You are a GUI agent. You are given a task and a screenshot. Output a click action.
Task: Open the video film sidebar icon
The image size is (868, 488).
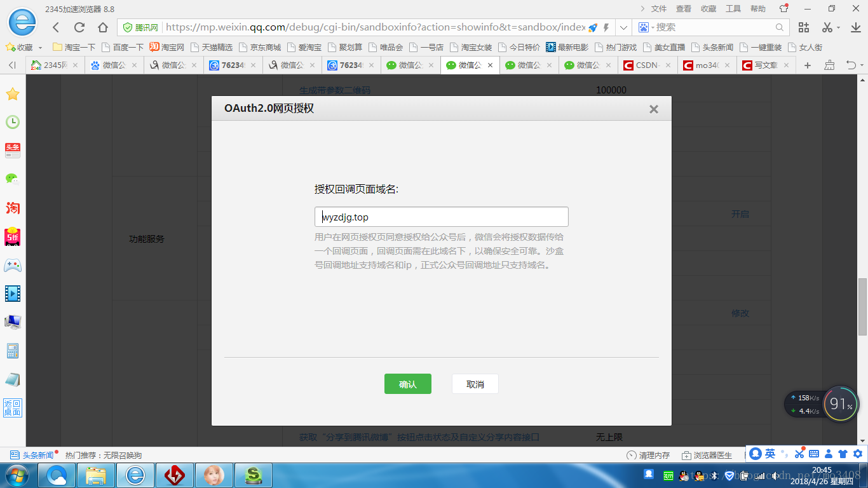point(13,293)
